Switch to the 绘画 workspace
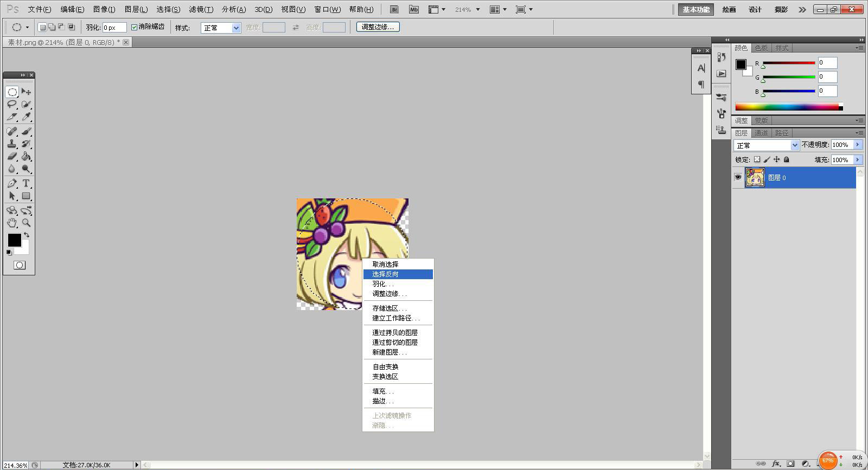This screenshot has height=470, width=868. click(x=729, y=9)
